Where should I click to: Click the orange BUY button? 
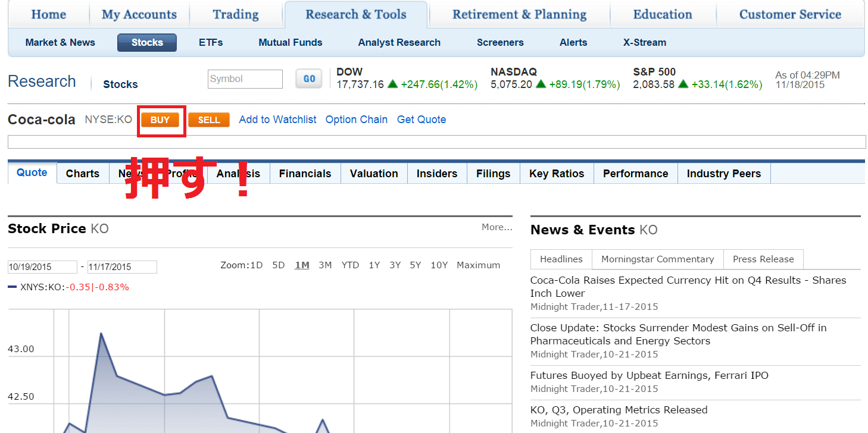[160, 120]
